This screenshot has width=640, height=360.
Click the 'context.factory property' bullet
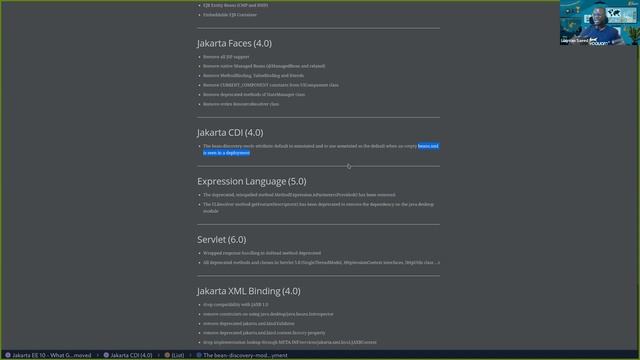[264, 333]
